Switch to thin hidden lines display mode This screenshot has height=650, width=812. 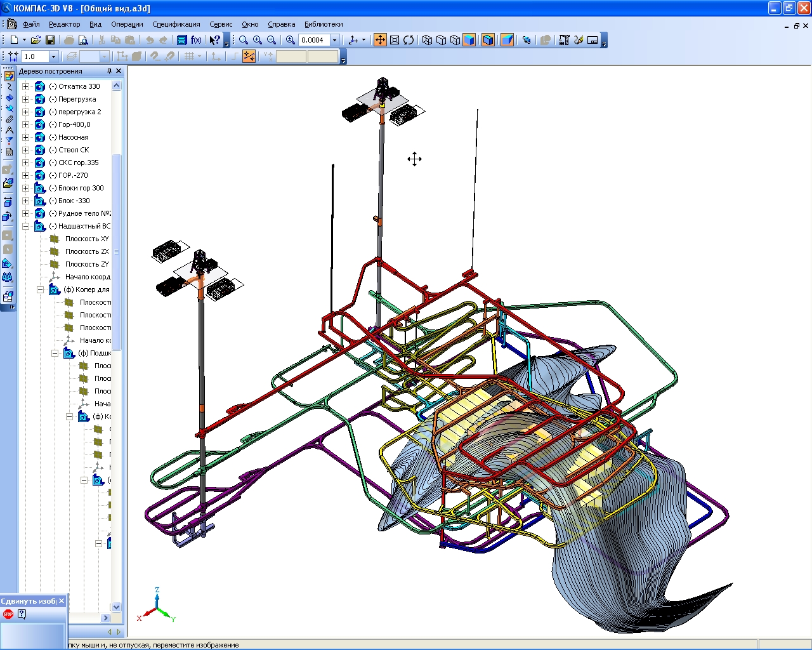(455, 40)
